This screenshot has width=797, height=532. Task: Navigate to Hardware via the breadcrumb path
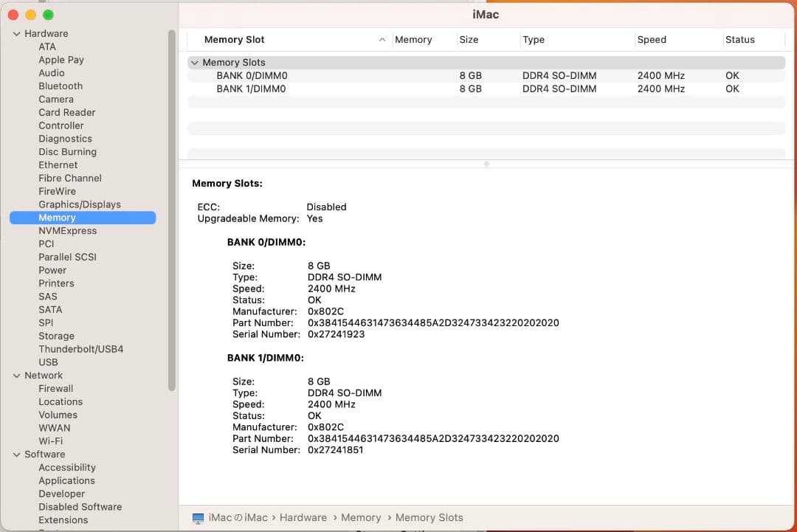pyautogui.click(x=303, y=517)
